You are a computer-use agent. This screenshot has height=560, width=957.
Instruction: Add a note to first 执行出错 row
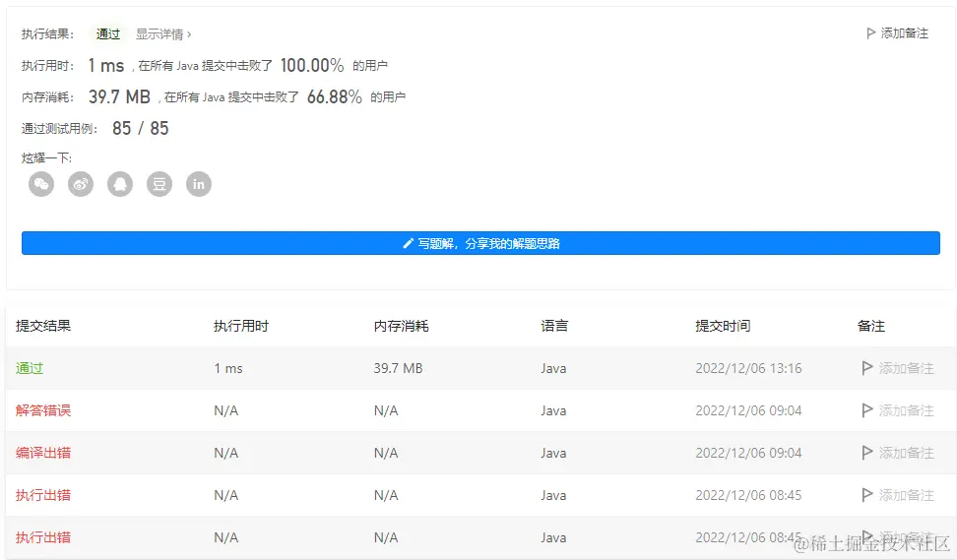898,495
